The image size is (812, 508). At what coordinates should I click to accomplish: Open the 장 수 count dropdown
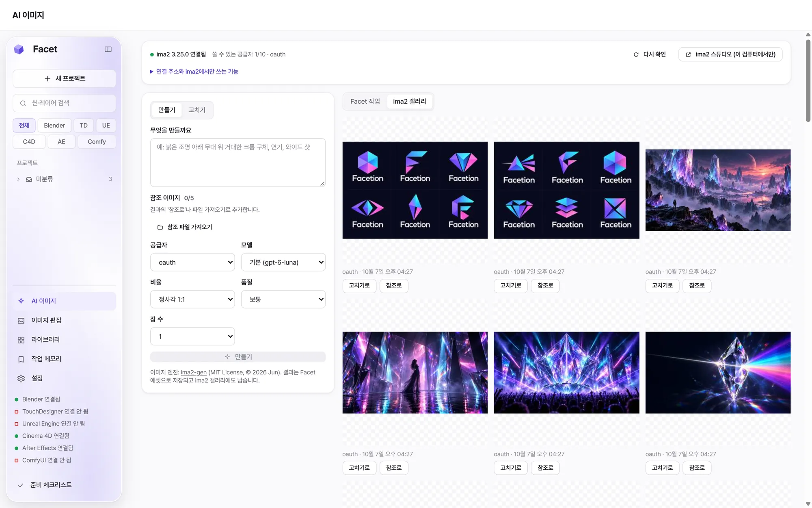click(x=192, y=336)
